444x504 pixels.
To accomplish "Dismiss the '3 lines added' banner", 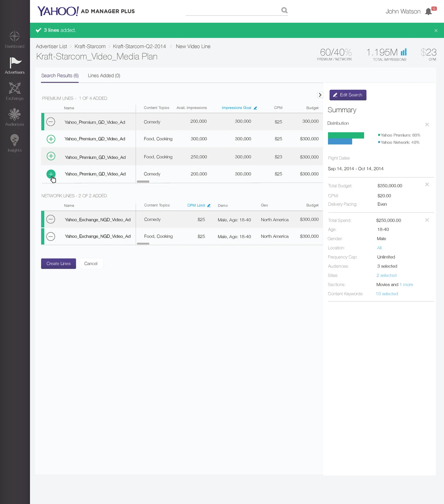I will (x=436, y=30).
